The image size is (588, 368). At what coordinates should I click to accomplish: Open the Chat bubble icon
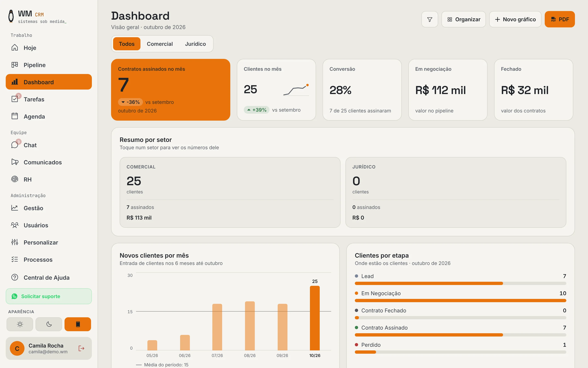click(x=15, y=145)
